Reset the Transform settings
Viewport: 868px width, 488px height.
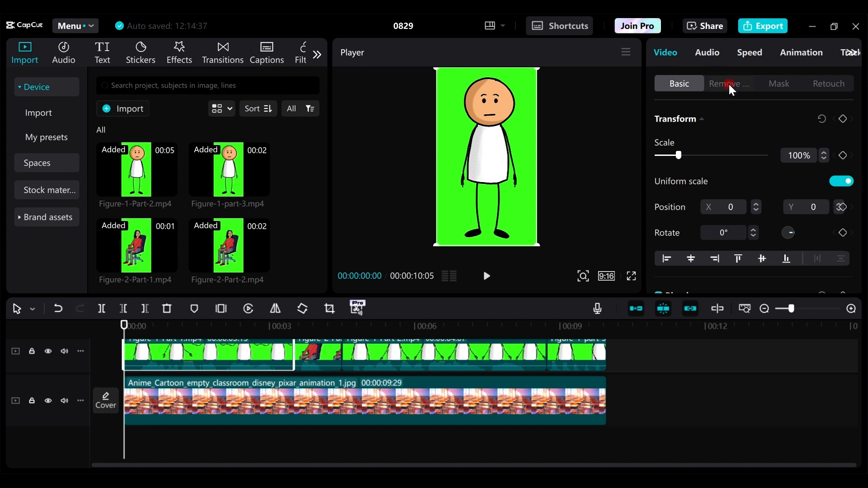tap(822, 119)
